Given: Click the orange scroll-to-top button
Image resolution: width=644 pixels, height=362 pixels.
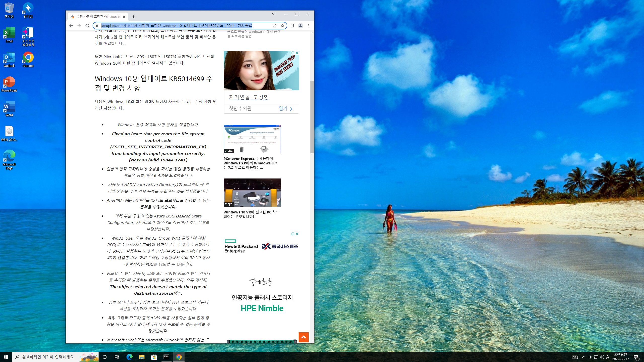Looking at the screenshot, I should [304, 337].
